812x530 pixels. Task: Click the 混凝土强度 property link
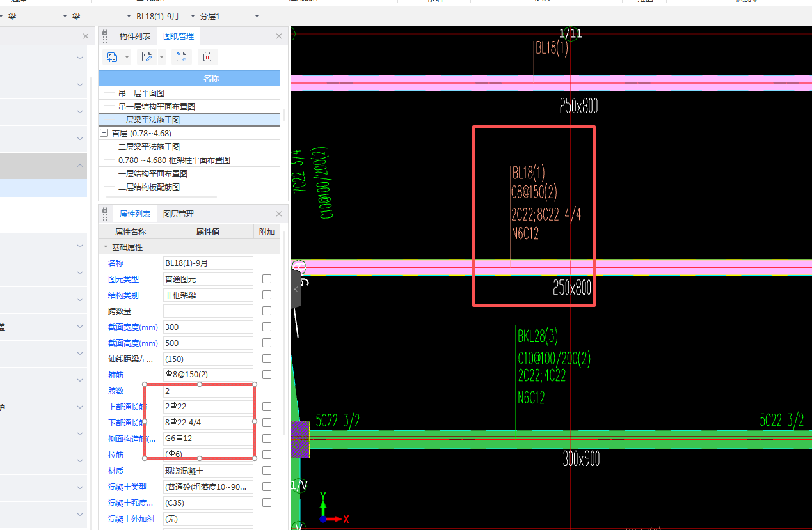[x=131, y=503]
